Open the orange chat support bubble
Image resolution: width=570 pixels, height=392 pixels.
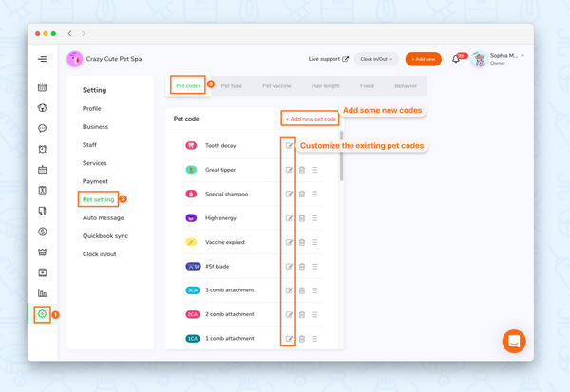tap(514, 341)
